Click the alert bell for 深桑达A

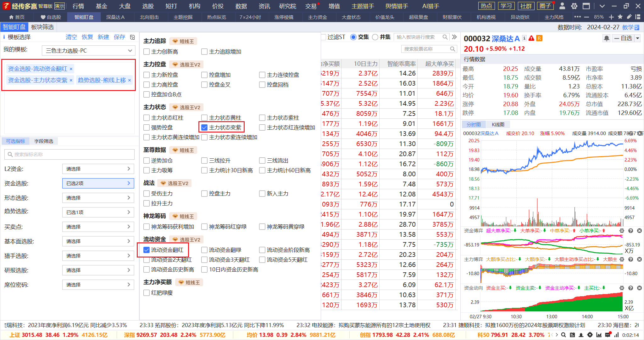pos(607,38)
